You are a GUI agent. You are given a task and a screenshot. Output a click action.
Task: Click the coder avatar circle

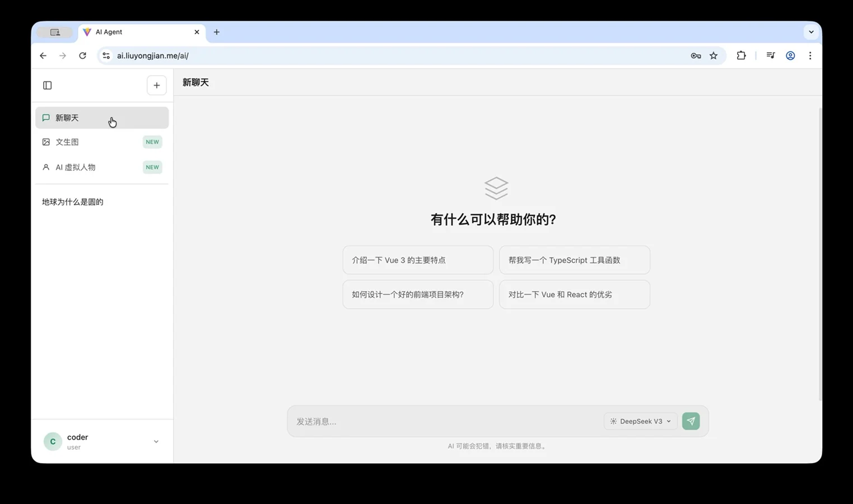pos(53,441)
